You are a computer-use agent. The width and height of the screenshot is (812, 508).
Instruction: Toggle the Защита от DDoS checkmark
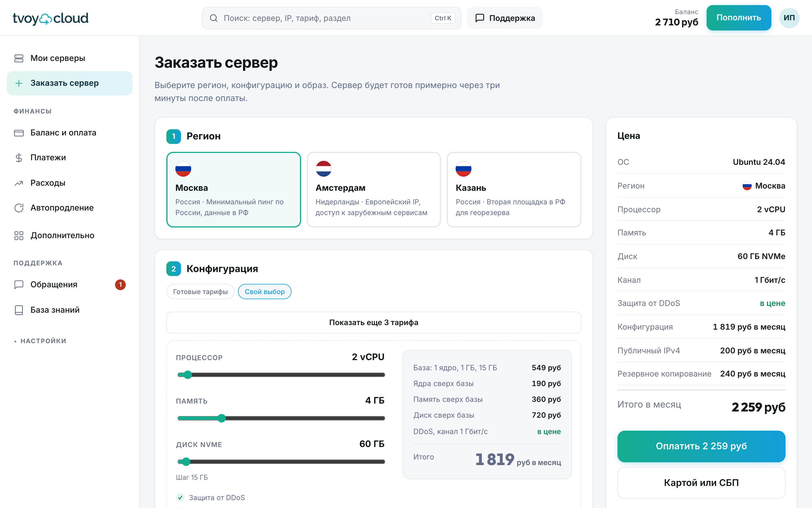(x=180, y=498)
